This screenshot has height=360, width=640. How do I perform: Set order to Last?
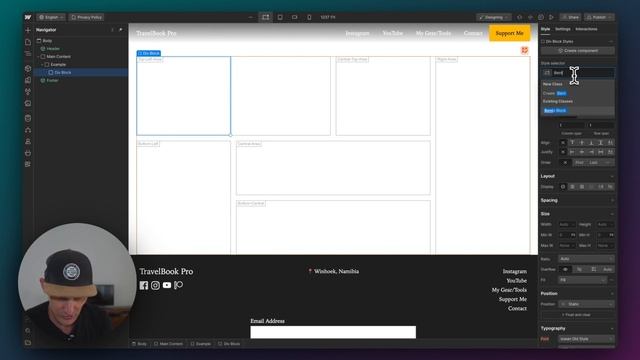pos(593,162)
